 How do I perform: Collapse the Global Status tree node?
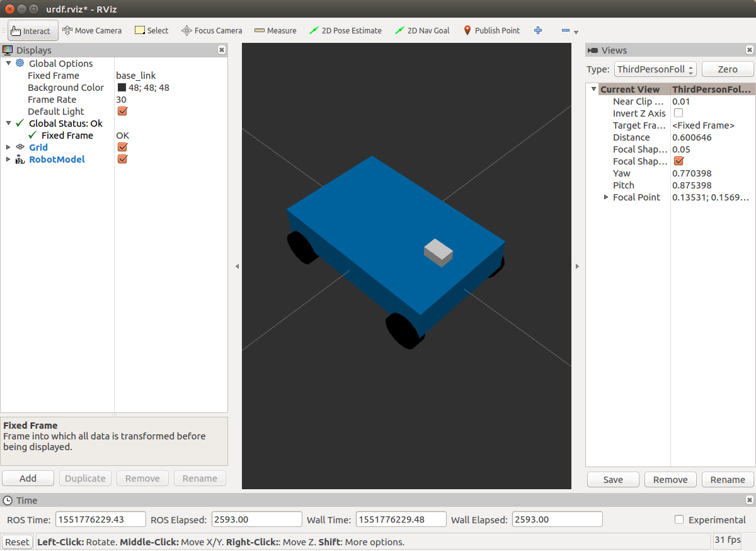[x=8, y=123]
